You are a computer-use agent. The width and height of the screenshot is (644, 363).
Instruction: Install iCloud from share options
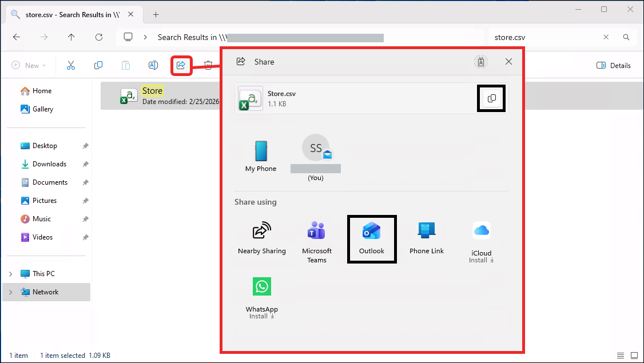click(482, 242)
